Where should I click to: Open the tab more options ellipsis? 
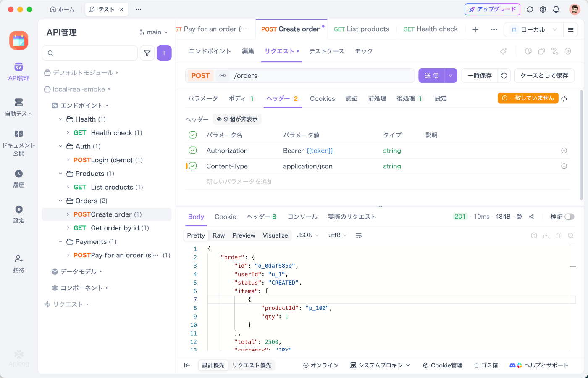[x=494, y=29]
